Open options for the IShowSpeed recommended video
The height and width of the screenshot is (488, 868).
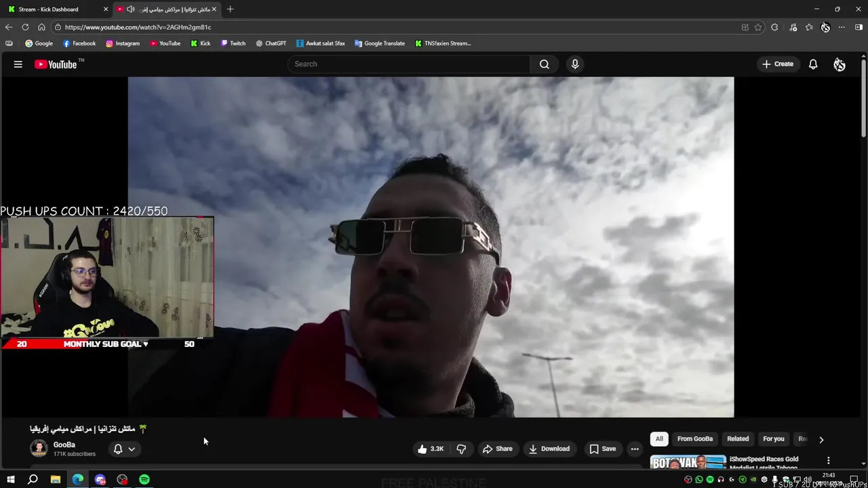tap(828, 461)
